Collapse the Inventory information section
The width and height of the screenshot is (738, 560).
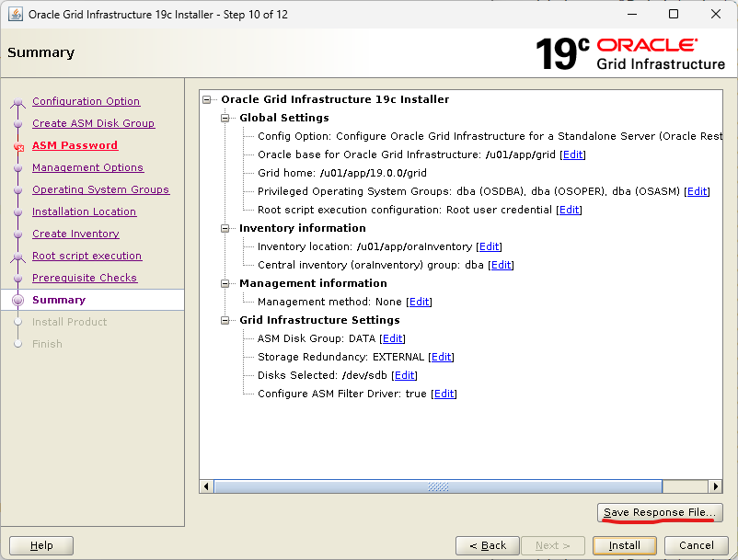click(x=226, y=228)
